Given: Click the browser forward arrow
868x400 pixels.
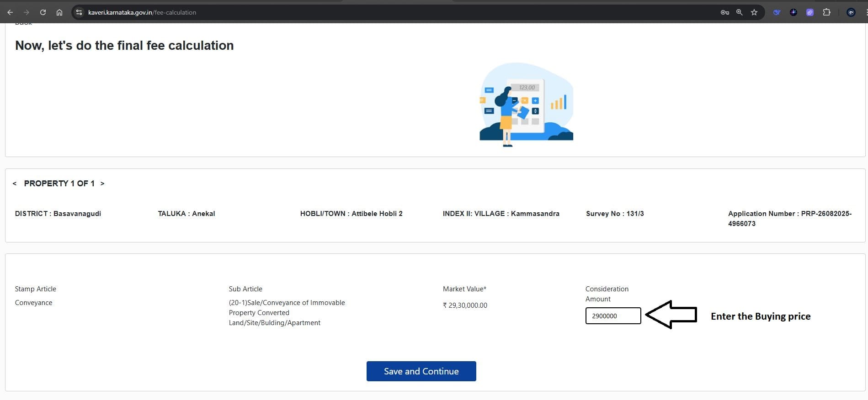Looking at the screenshot, I should point(27,12).
